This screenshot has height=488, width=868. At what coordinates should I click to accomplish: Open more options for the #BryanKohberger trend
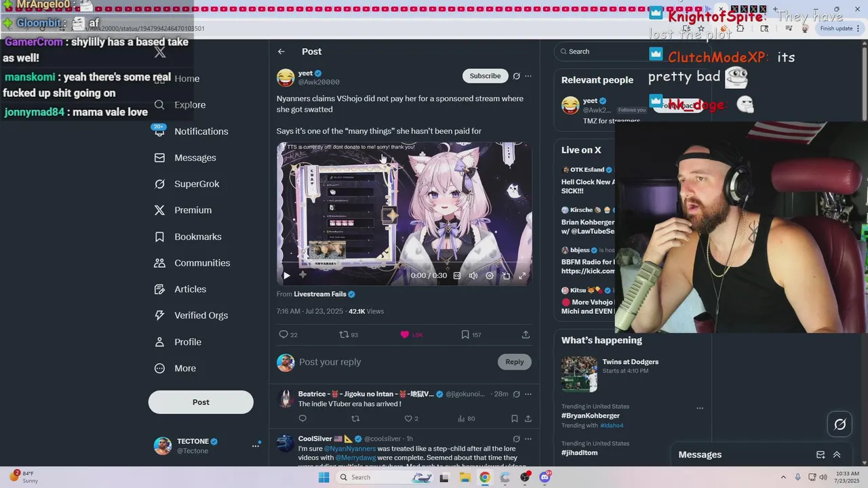click(700, 408)
